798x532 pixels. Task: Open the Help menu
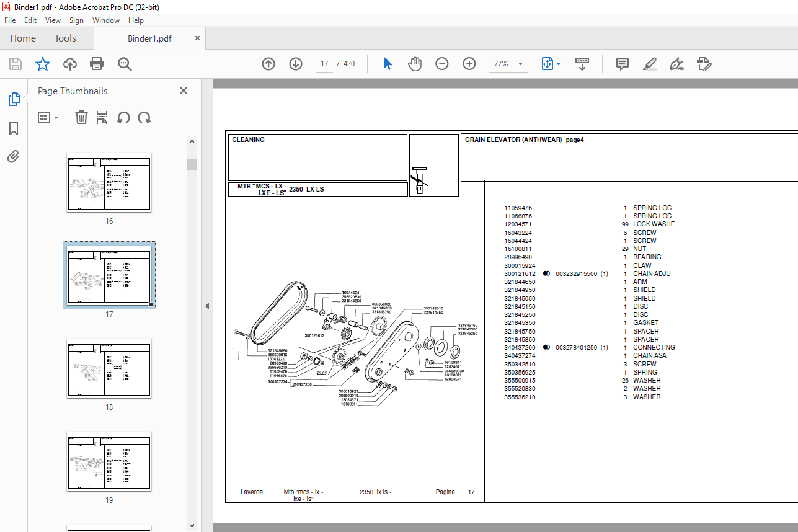click(x=136, y=20)
